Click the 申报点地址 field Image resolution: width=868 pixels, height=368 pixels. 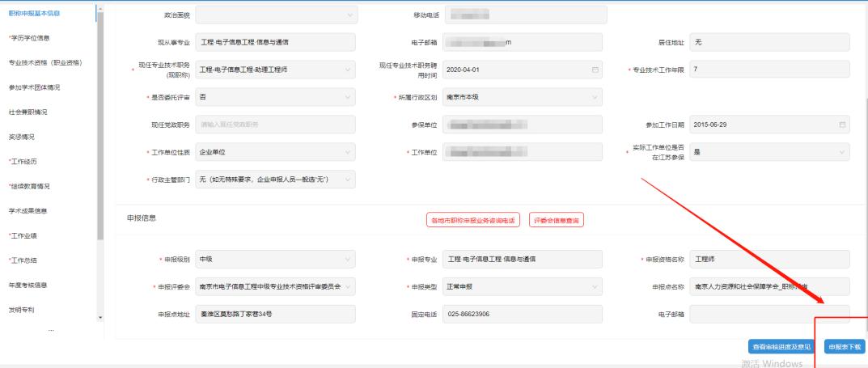pyautogui.click(x=276, y=314)
